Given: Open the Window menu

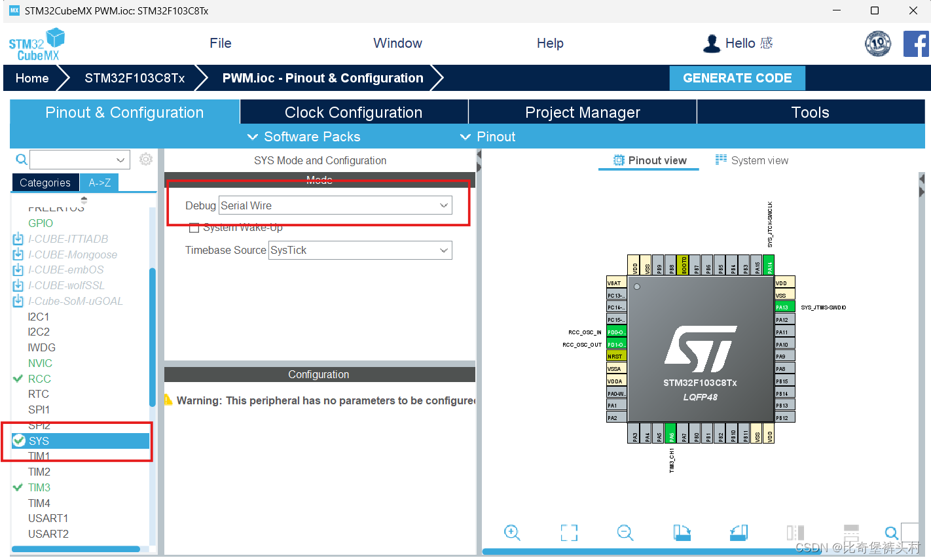Looking at the screenshot, I should point(397,43).
